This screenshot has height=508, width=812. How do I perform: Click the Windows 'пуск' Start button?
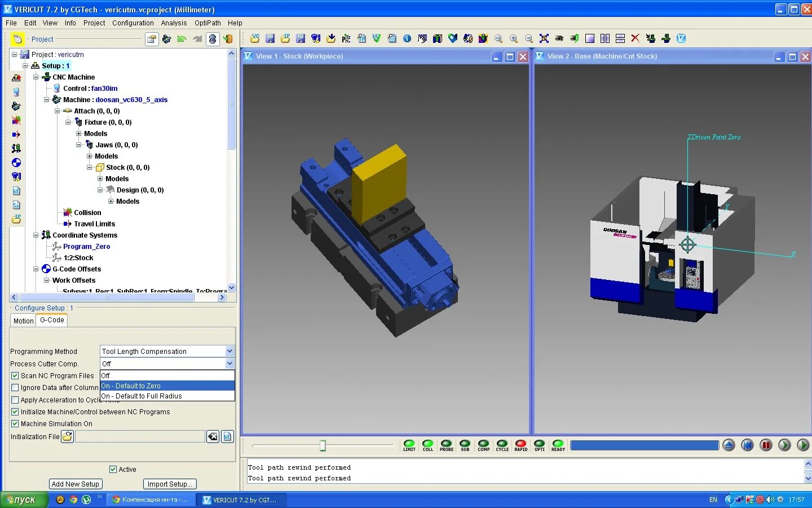pyautogui.click(x=24, y=500)
